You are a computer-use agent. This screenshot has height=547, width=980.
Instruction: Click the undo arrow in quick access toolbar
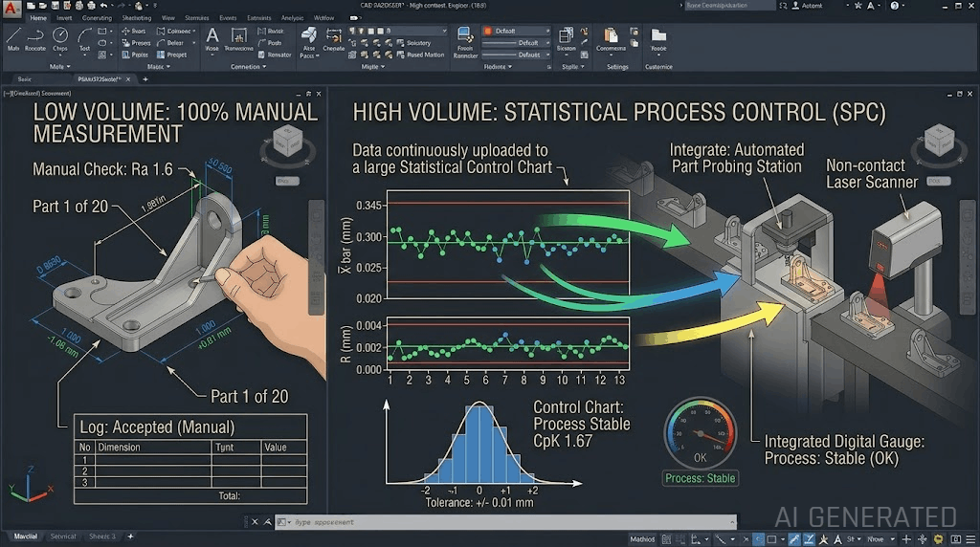tap(103, 6)
